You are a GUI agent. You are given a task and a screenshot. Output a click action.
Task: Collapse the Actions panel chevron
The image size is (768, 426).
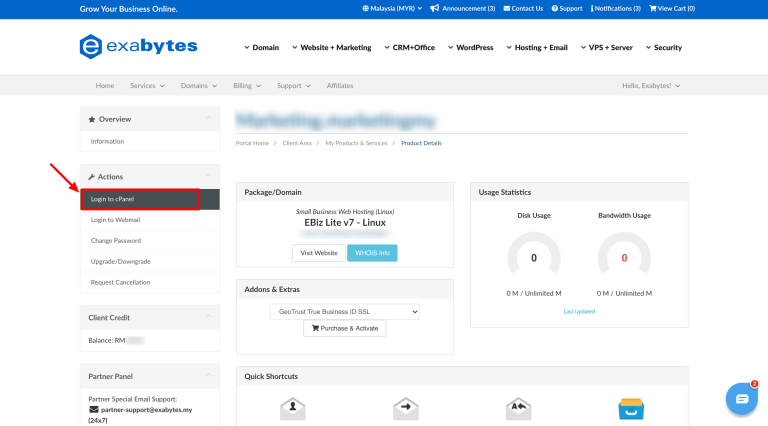tap(209, 175)
